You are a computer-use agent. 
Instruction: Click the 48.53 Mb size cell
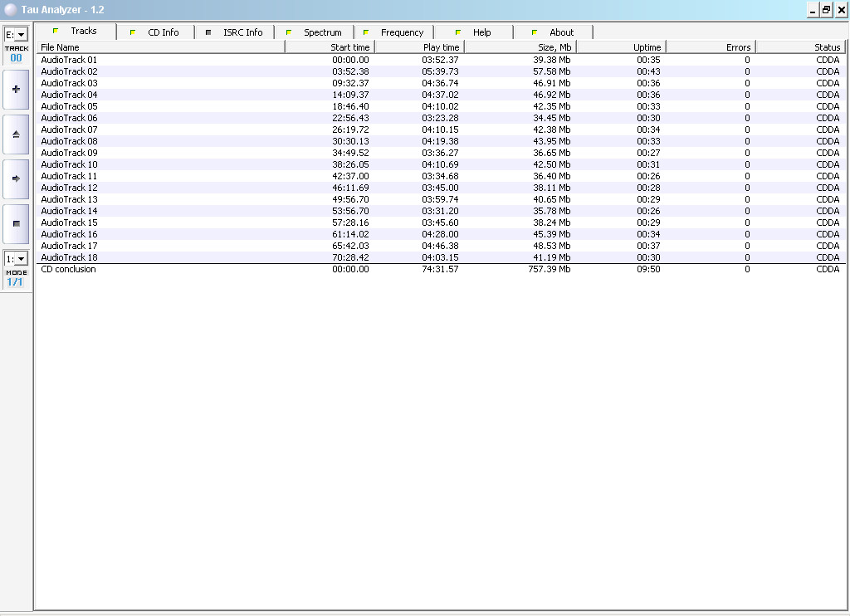coord(551,247)
